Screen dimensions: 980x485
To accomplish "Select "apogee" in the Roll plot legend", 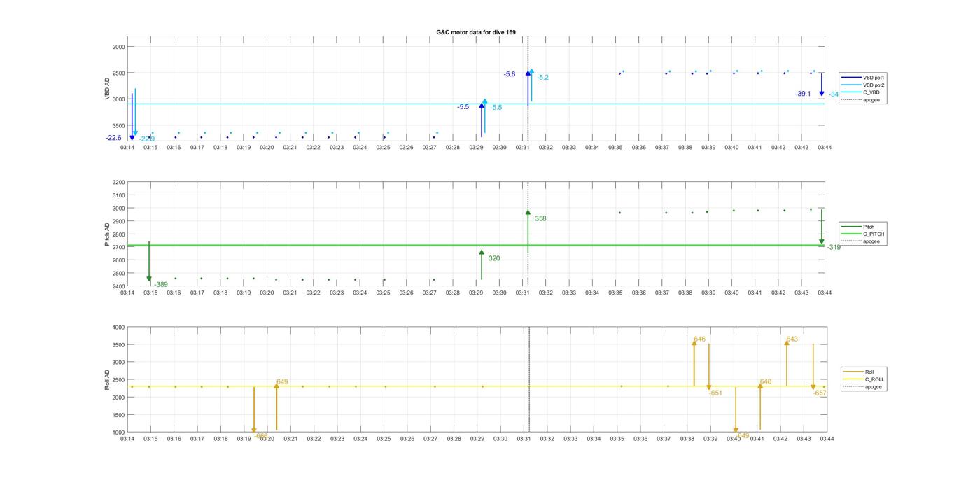I will click(863, 387).
